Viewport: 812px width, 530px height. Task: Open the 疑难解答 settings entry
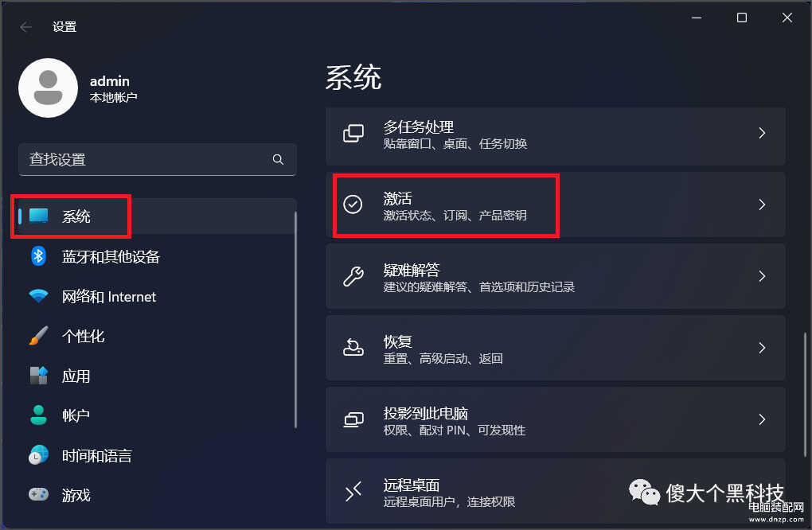click(x=556, y=276)
